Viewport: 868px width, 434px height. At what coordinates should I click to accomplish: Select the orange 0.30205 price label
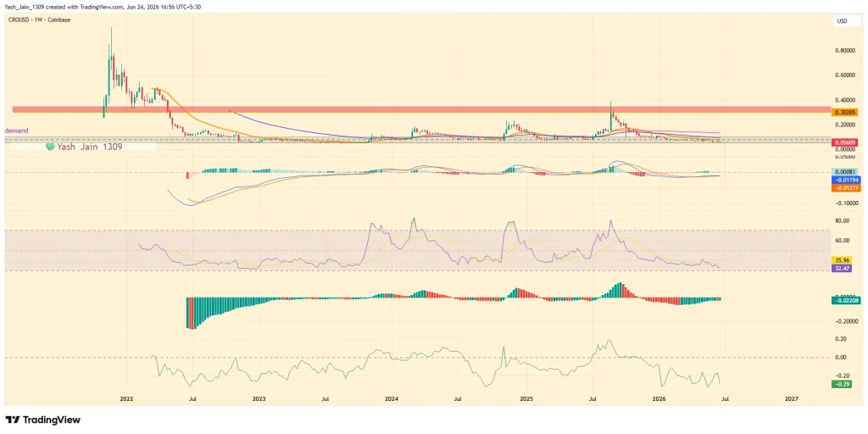point(845,112)
